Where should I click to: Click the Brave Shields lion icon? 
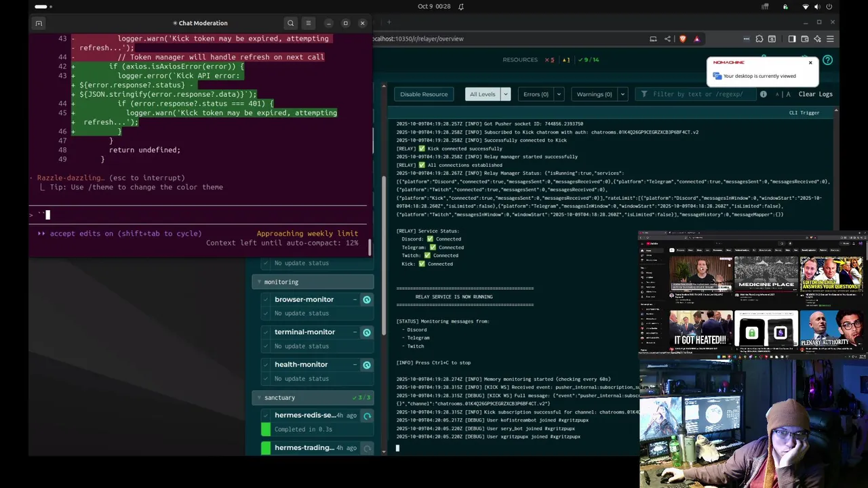[682, 39]
